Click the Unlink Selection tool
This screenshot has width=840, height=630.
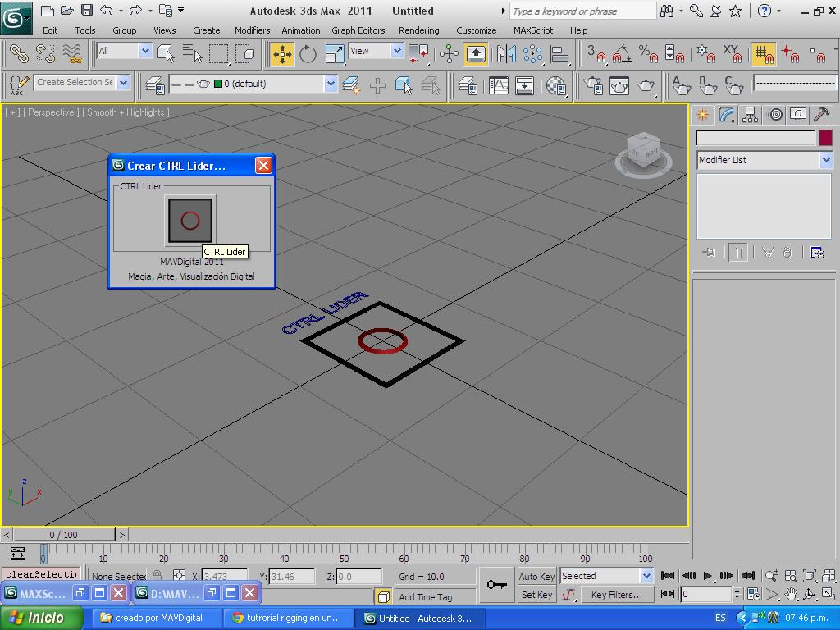pos(46,53)
